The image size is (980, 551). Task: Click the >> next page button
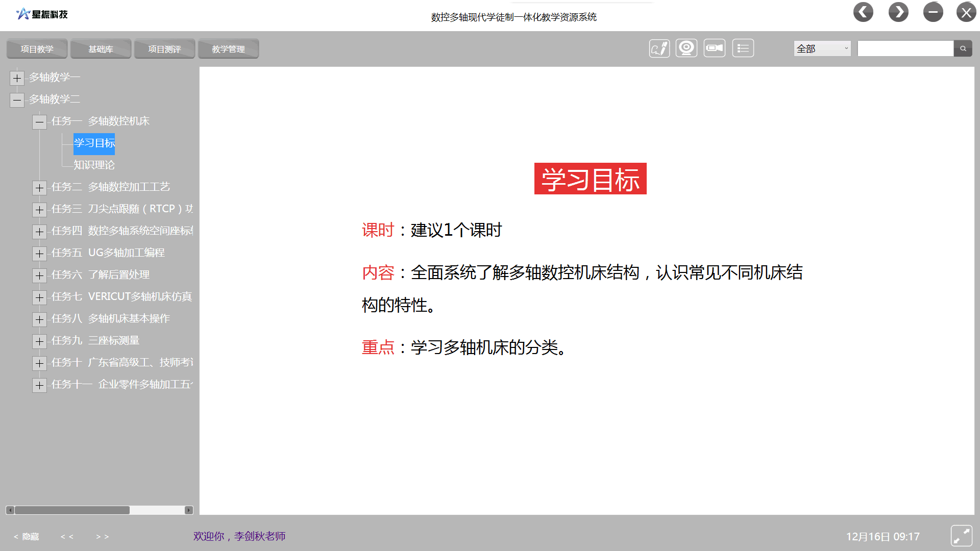click(x=102, y=537)
